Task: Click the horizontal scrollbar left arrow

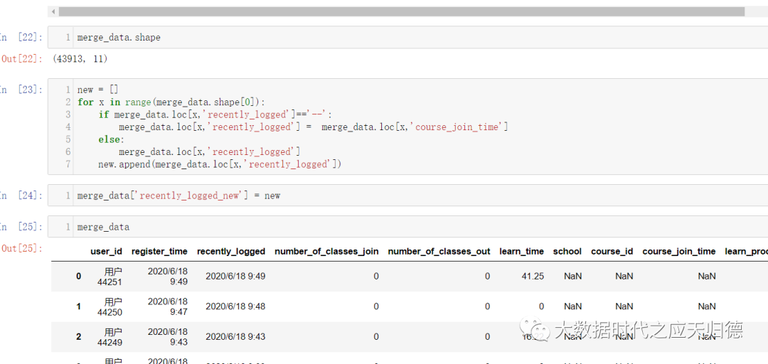Action: pyautogui.click(x=53, y=11)
